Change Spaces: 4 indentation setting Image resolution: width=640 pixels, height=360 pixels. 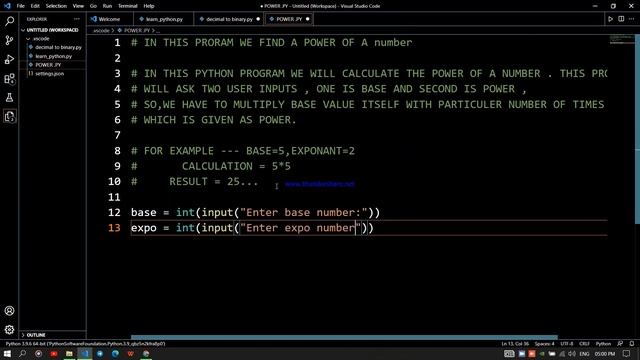click(544, 344)
